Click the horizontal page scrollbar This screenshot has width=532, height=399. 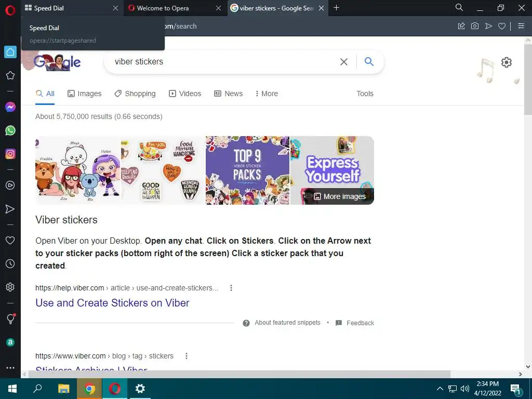click(239, 374)
